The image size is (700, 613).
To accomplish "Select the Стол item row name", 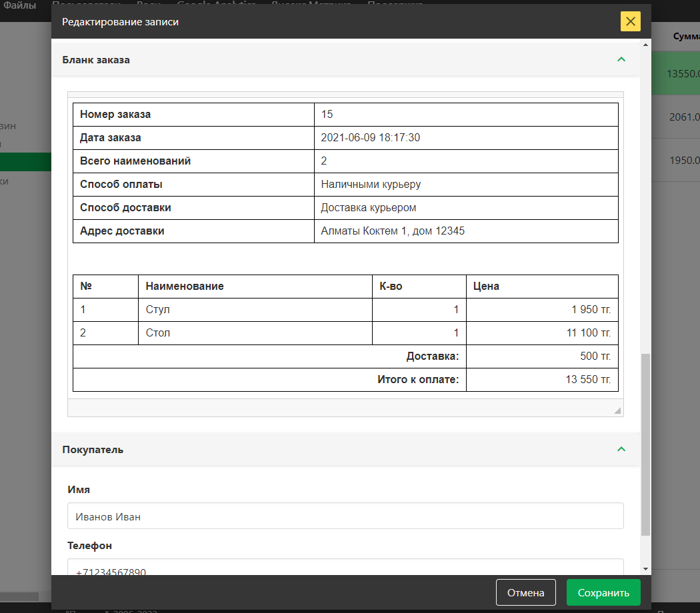I will tap(157, 332).
